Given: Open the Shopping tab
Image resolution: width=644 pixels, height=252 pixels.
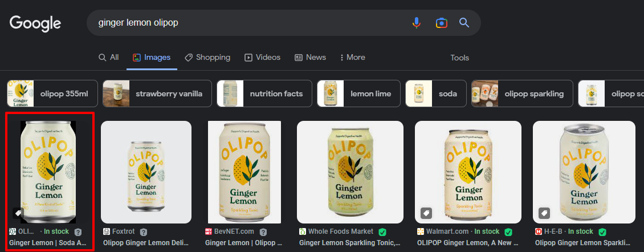Looking at the screenshot, I should (207, 58).
